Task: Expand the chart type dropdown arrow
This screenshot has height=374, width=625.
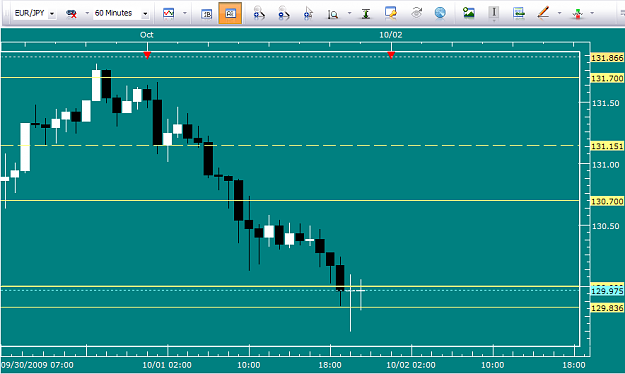Action: (x=185, y=13)
